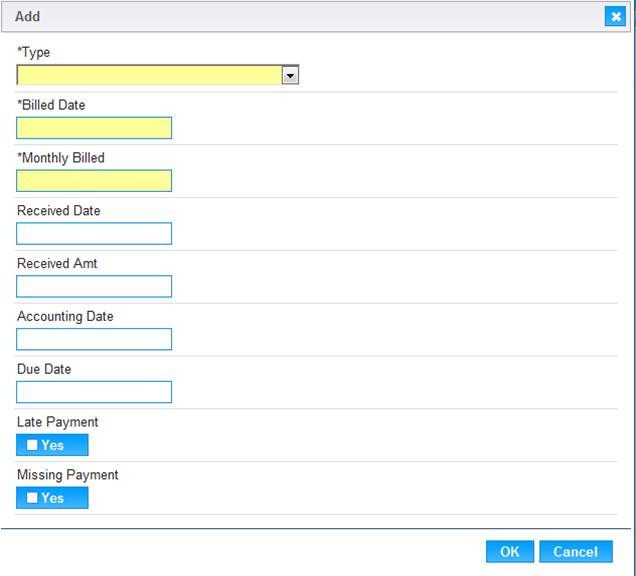Click the *Billed Date field label
The height and width of the screenshot is (576, 636).
(51, 105)
